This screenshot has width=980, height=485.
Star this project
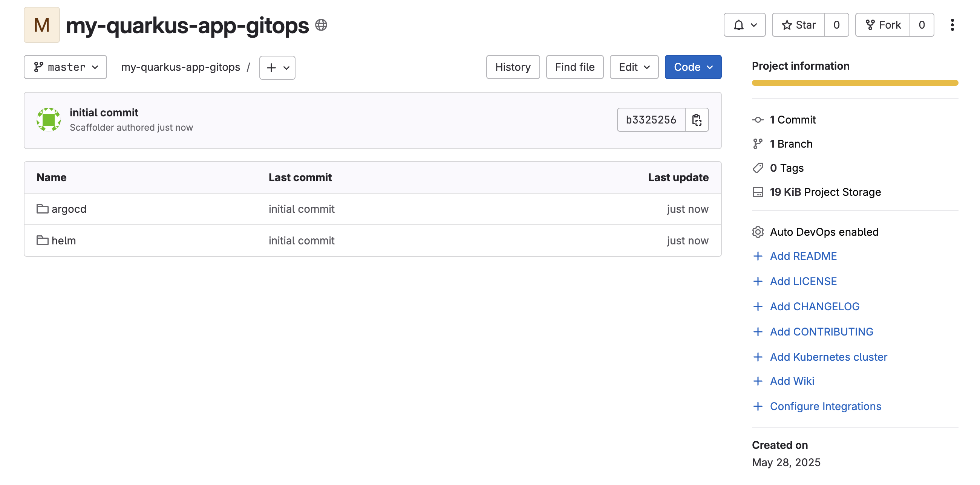(798, 25)
